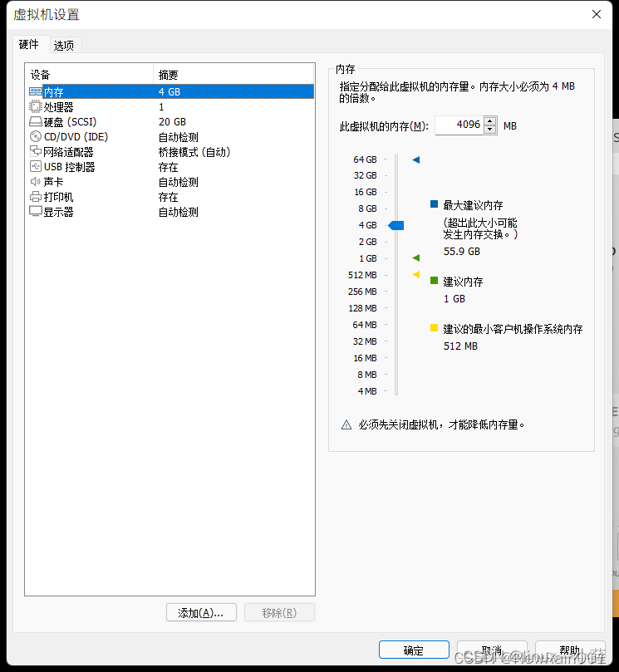Viewport: 619px width, 672px height.
Task: Click the 硬盘 (SCSI) disk icon
Action: coord(36,122)
